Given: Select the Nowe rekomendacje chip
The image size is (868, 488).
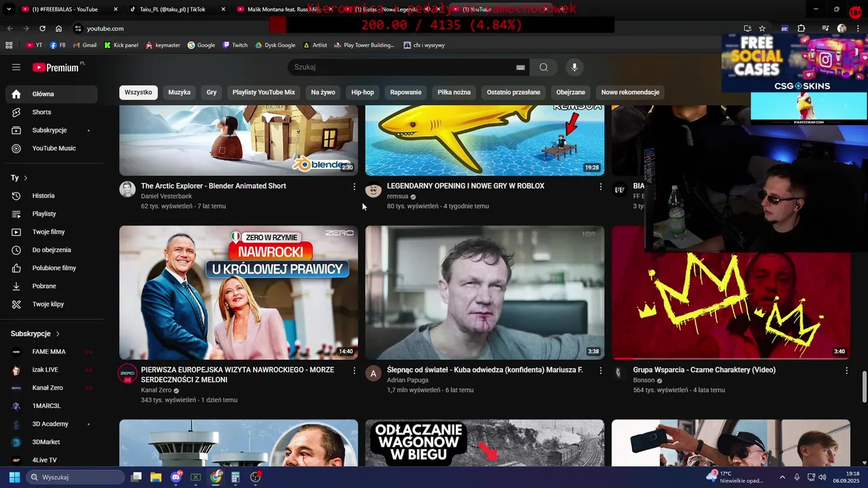Looking at the screenshot, I should click(x=630, y=92).
